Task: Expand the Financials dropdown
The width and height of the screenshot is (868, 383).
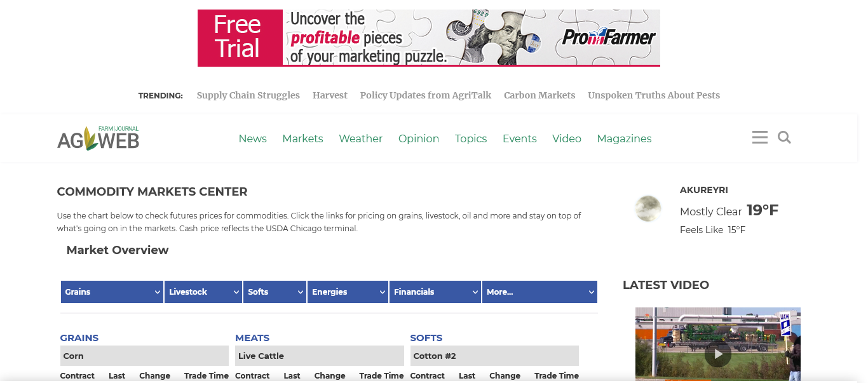Action: pos(435,292)
